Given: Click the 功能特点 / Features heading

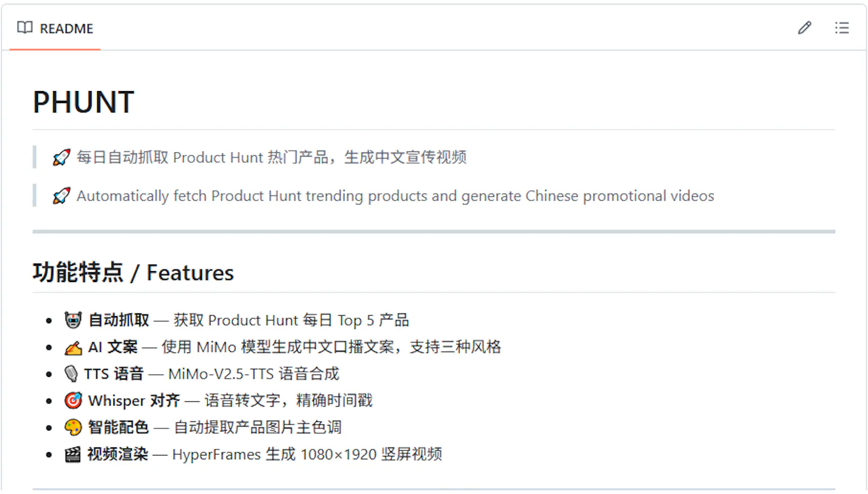Looking at the screenshot, I should [133, 272].
